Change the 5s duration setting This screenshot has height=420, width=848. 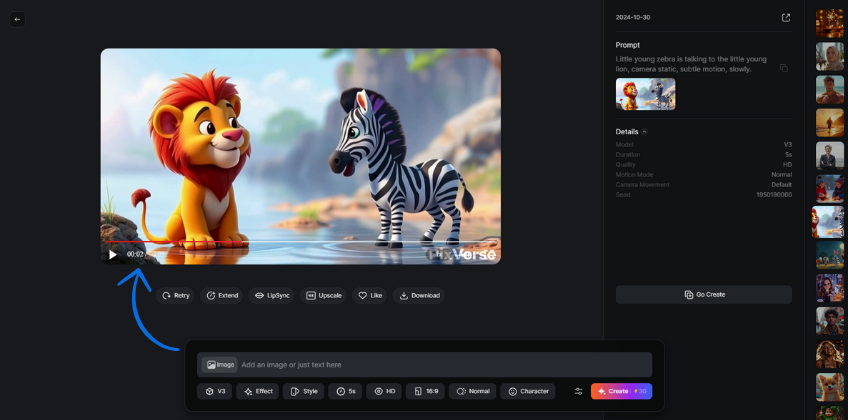tap(345, 391)
